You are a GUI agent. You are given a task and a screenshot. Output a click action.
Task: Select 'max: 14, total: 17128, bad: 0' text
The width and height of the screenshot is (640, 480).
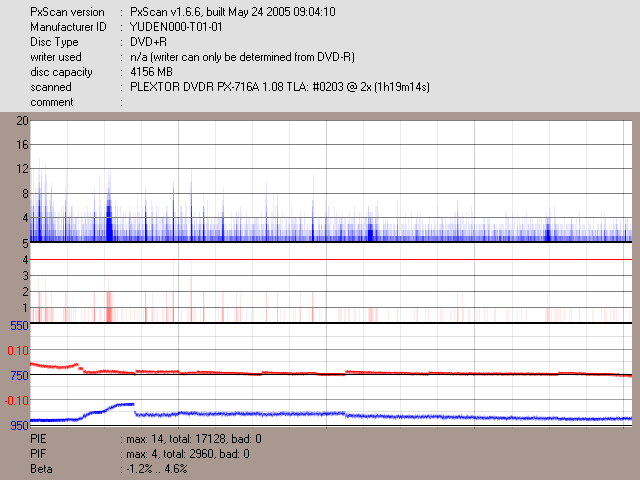click(194, 439)
